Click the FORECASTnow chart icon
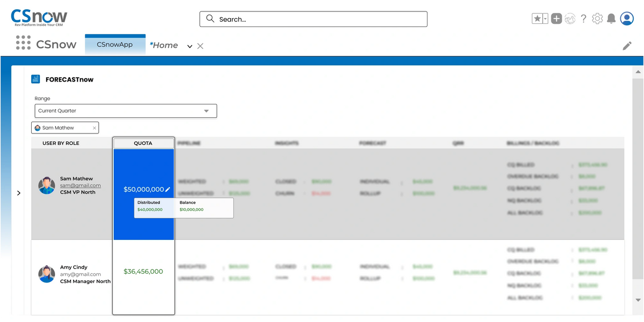 pos(35,79)
